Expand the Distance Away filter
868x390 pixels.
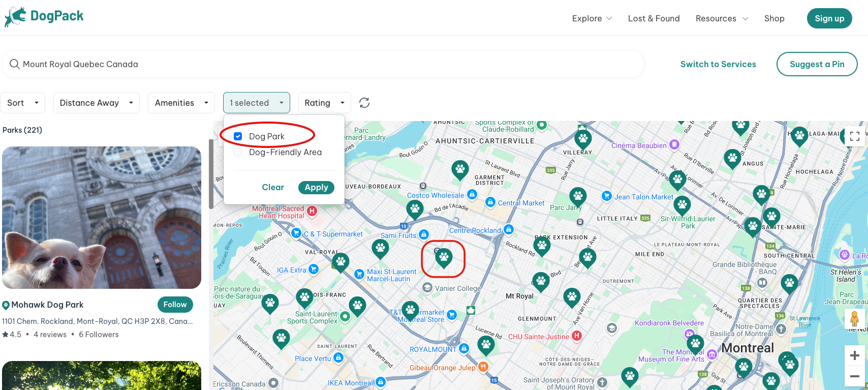97,103
